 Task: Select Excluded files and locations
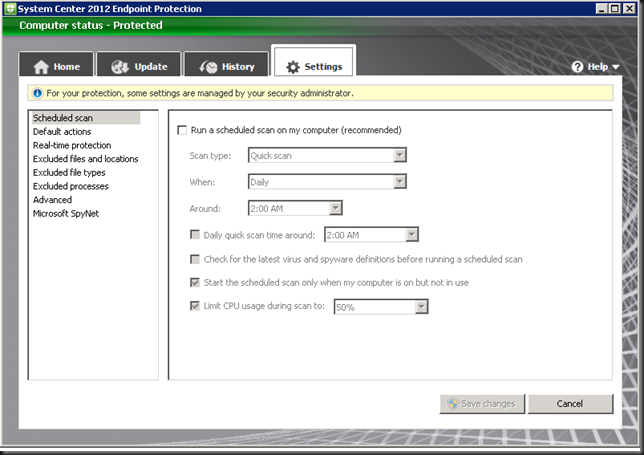(85, 159)
